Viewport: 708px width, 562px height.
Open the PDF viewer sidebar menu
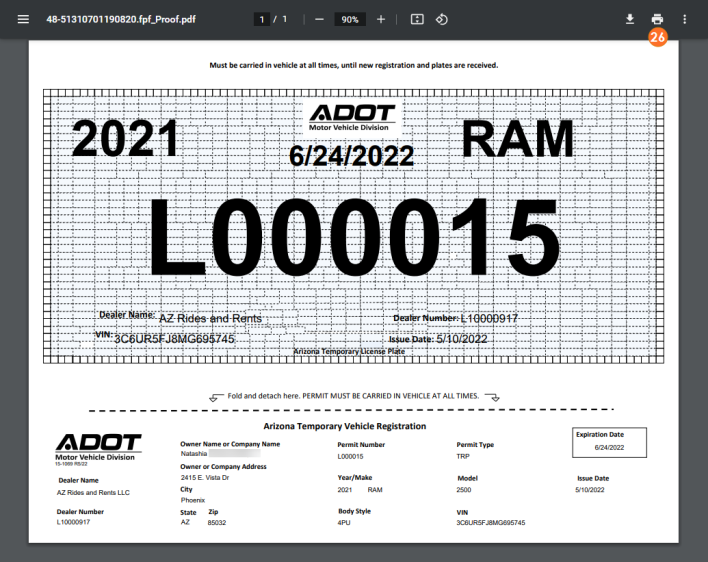point(23,19)
